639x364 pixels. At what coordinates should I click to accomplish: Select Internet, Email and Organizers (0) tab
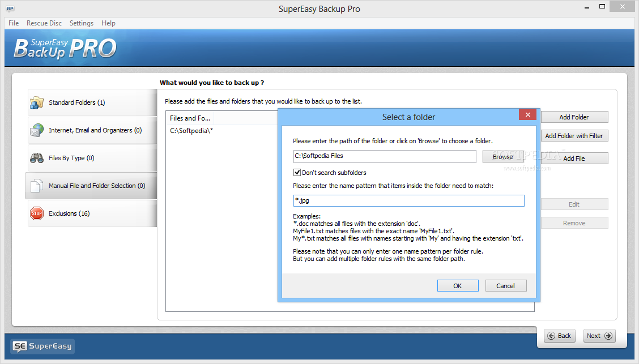pyautogui.click(x=92, y=130)
